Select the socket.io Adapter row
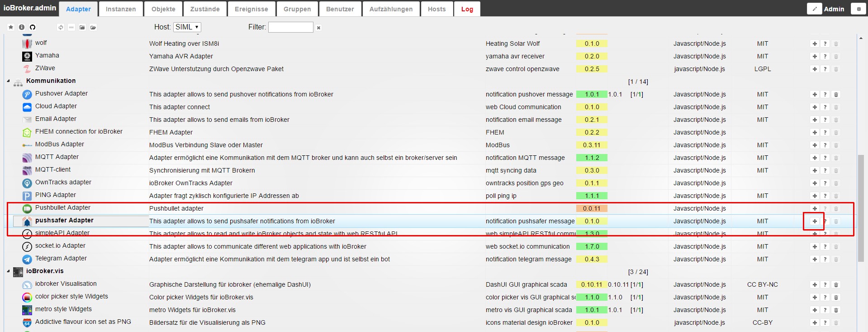 (430, 246)
